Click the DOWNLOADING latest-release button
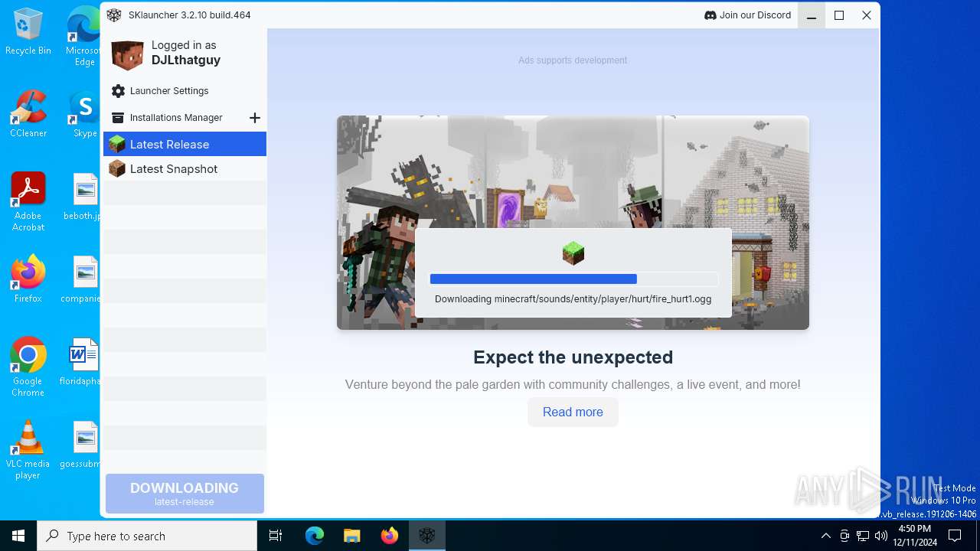The image size is (980, 551). point(185,494)
